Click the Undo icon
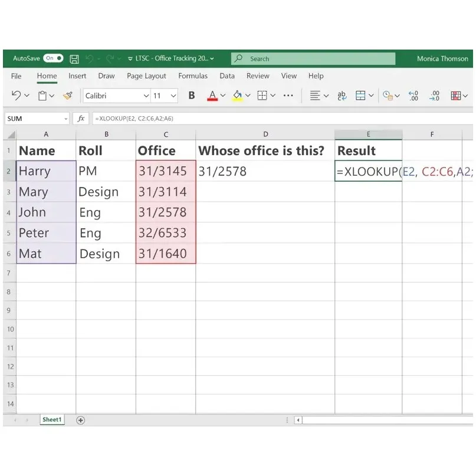This screenshot has width=476, height=476. click(x=17, y=96)
